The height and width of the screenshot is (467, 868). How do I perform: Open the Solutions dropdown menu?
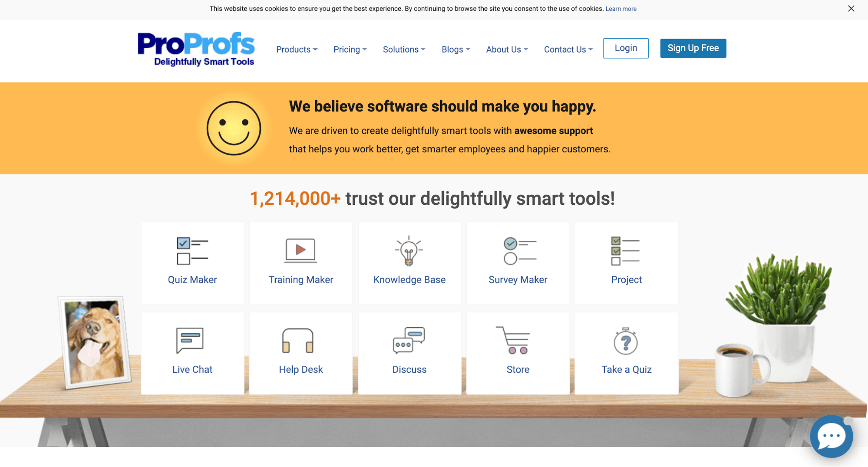[404, 49]
